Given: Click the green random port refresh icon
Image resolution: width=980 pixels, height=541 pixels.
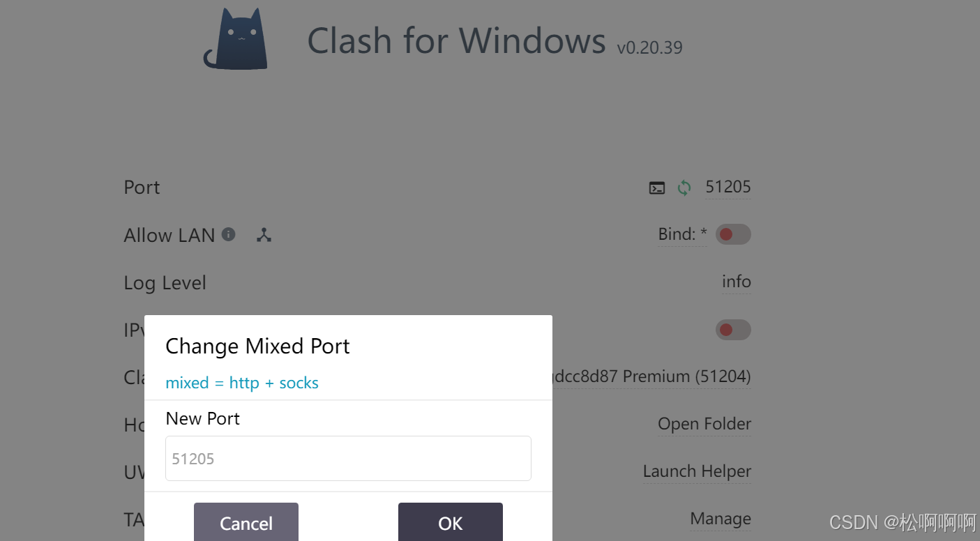Looking at the screenshot, I should (684, 188).
